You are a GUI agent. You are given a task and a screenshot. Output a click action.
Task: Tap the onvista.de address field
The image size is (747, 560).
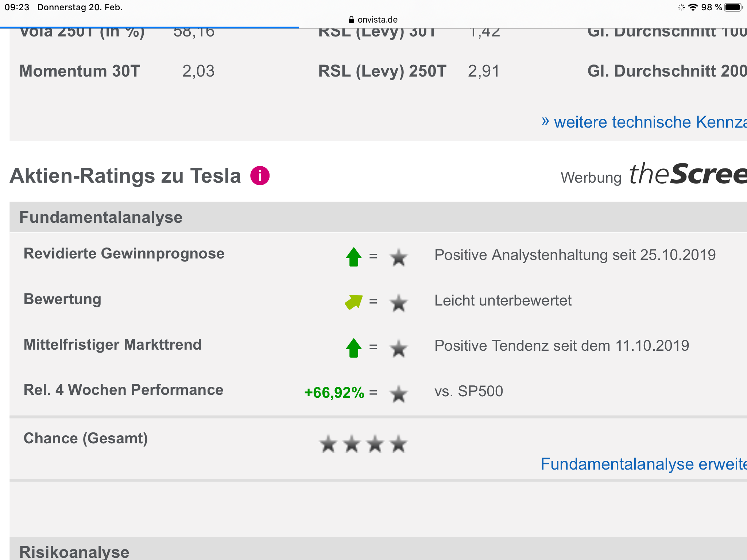coord(377,20)
